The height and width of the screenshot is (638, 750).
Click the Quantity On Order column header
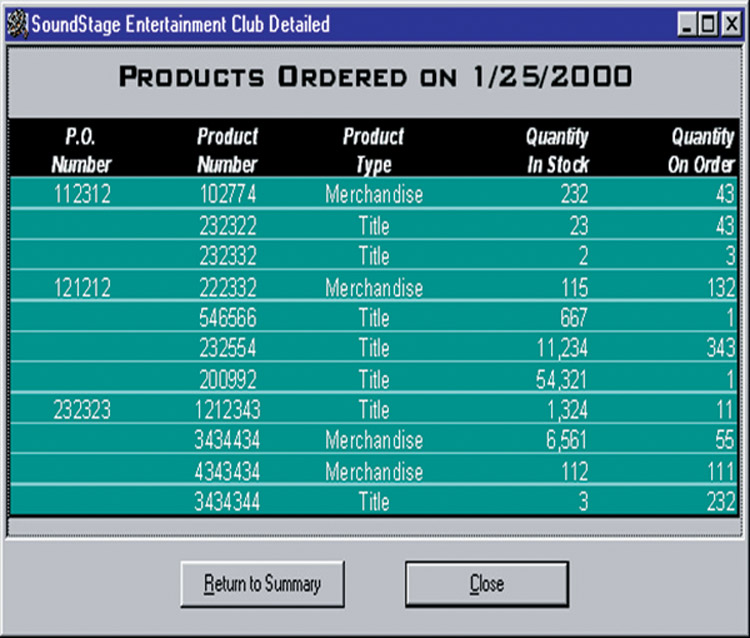(x=702, y=150)
